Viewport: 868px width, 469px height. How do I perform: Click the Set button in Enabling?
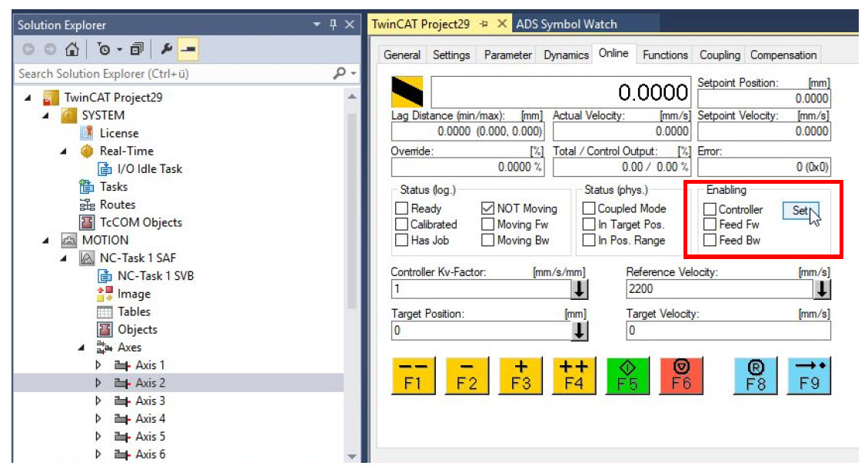pyautogui.click(x=800, y=211)
